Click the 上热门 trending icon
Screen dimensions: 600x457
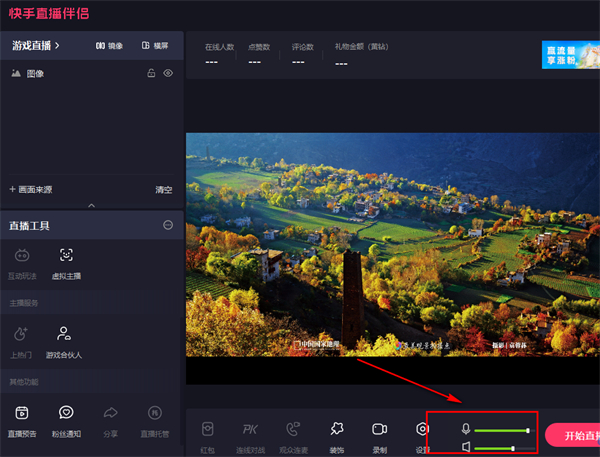pos(23,334)
